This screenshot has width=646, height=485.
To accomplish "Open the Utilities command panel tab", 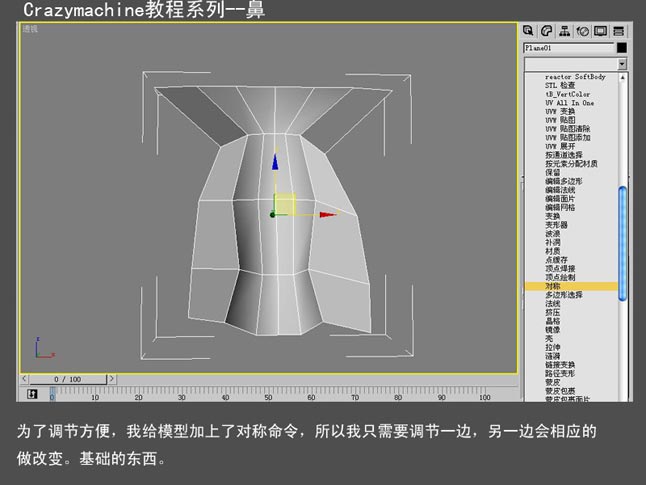I will click(619, 31).
